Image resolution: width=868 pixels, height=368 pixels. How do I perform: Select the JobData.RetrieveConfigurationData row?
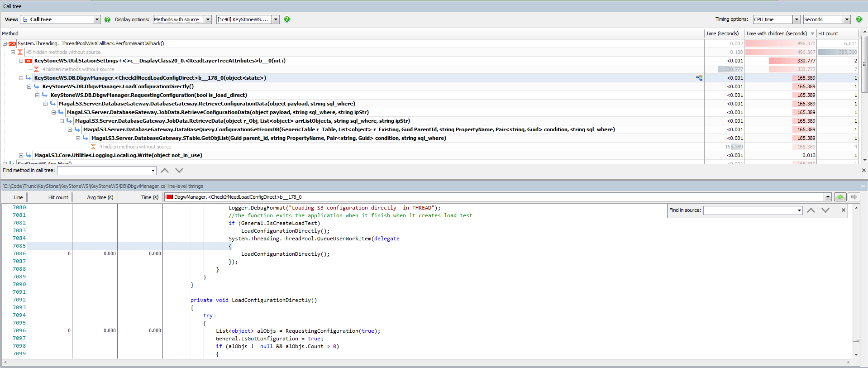coord(218,112)
